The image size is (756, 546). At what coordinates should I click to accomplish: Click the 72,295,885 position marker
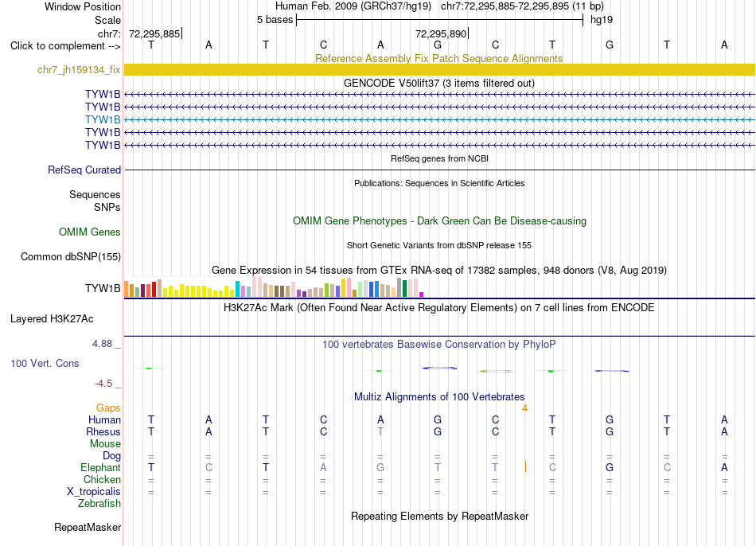coord(155,33)
